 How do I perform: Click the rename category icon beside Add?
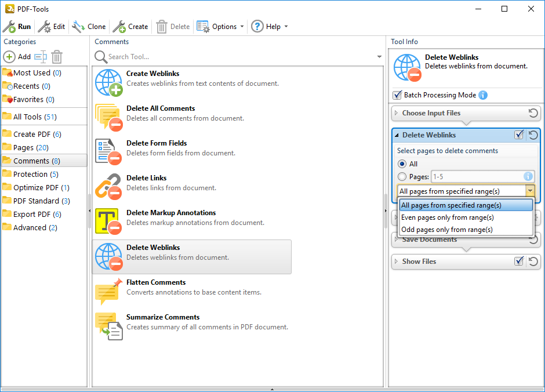tap(40, 57)
